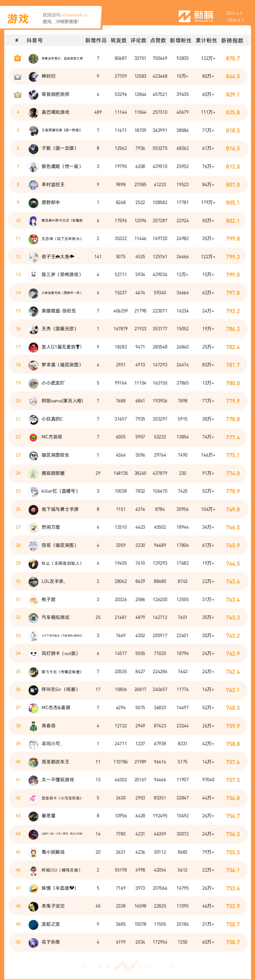Open the 英雄联盟-张初五 account entry
This screenshot has height=980, width=255.
pos(58,311)
